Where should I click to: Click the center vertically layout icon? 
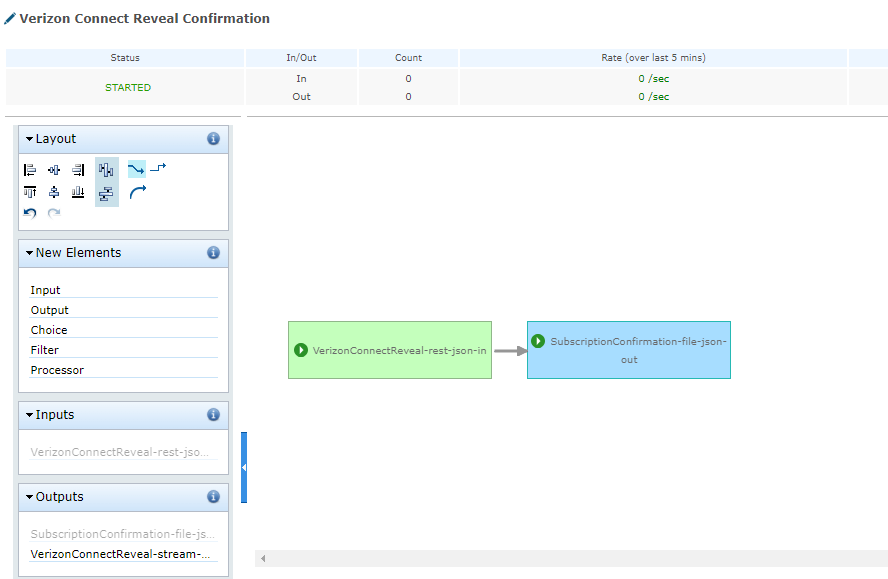(x=54, y=192)
